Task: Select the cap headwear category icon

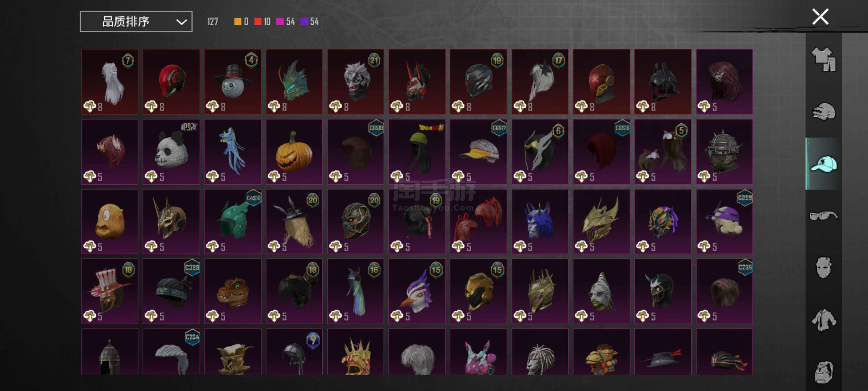Action: click(824, 164)
